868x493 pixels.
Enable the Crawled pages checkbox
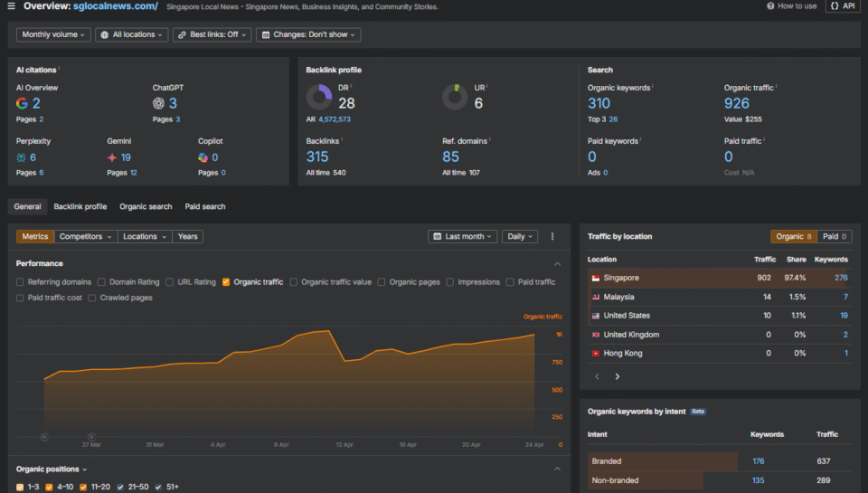92,298
